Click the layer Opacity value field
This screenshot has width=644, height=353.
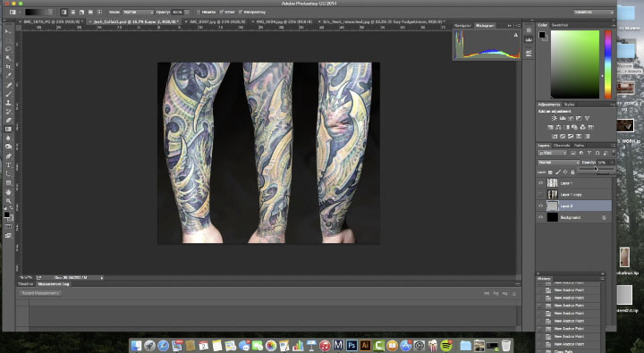[603, 163]
